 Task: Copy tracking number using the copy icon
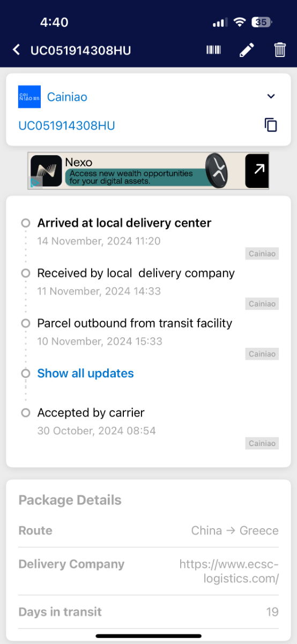[271, 125]
